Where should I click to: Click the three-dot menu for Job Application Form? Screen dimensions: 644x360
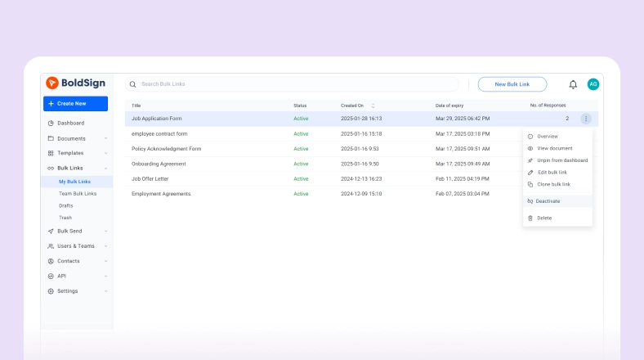click(586, 119)
